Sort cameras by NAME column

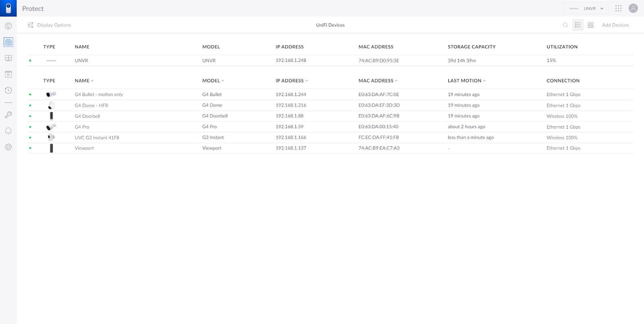84,81
